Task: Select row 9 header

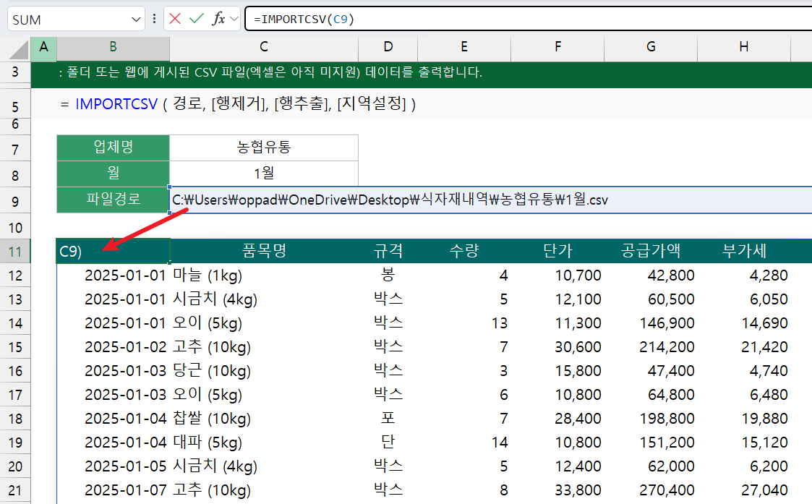Action: click(x=15, y=201)
